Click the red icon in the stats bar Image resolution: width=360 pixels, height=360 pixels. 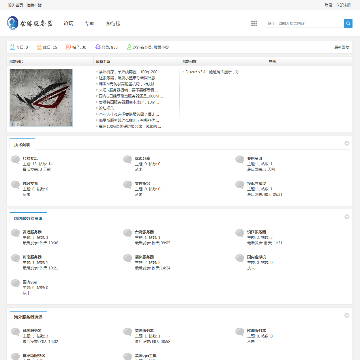pos(68,47)
